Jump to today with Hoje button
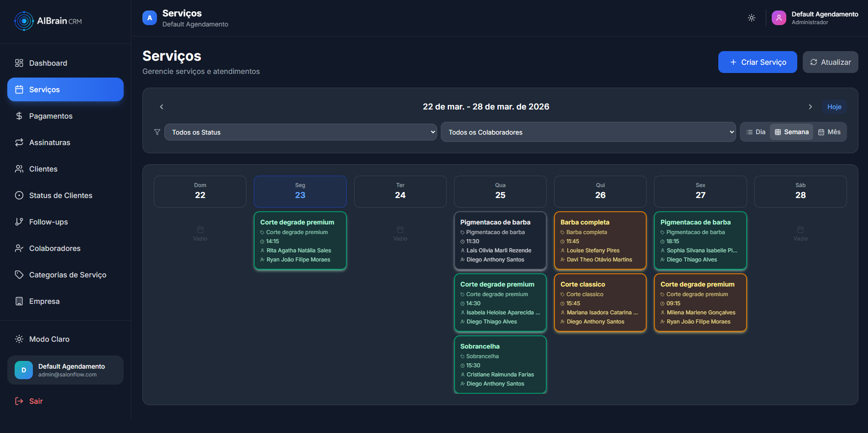This screenshot has width=868, height=433. point(834,107)
